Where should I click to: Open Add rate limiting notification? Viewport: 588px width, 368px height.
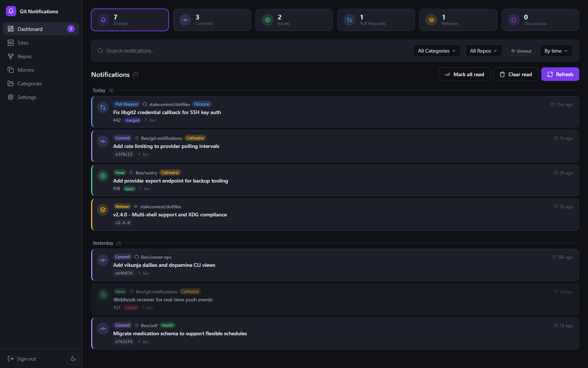pos(335,146)
